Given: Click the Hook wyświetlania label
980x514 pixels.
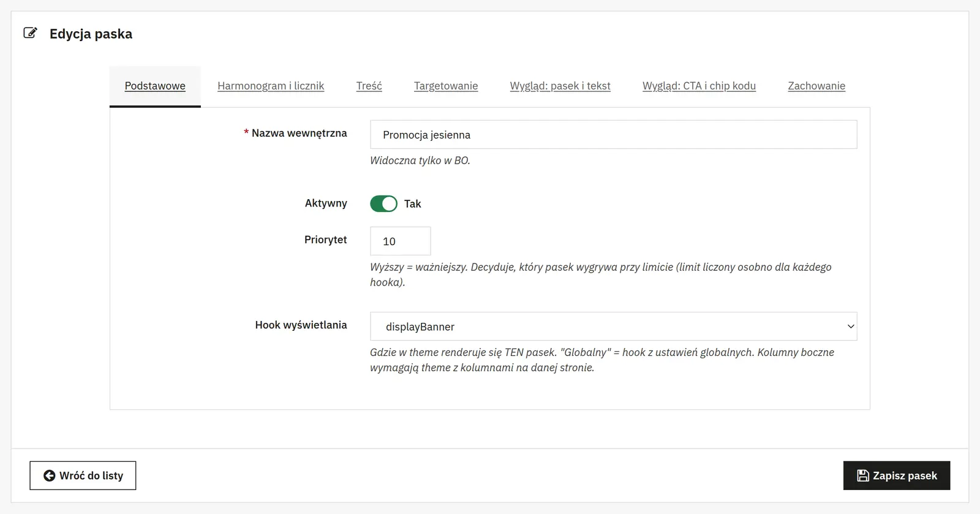Looking at the screenshot, I should (x=301, y=325).
